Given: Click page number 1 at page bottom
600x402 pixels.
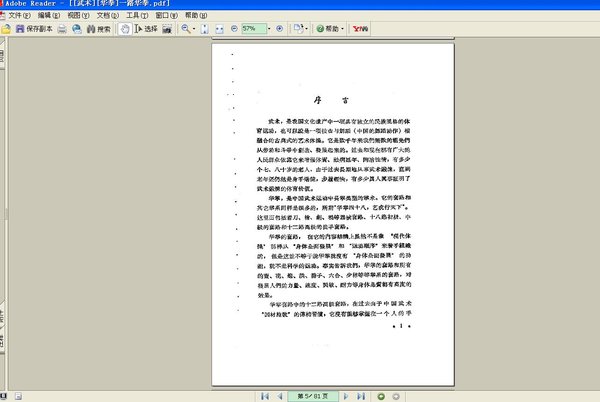Looking at the screenshot, I should point(401,326).
